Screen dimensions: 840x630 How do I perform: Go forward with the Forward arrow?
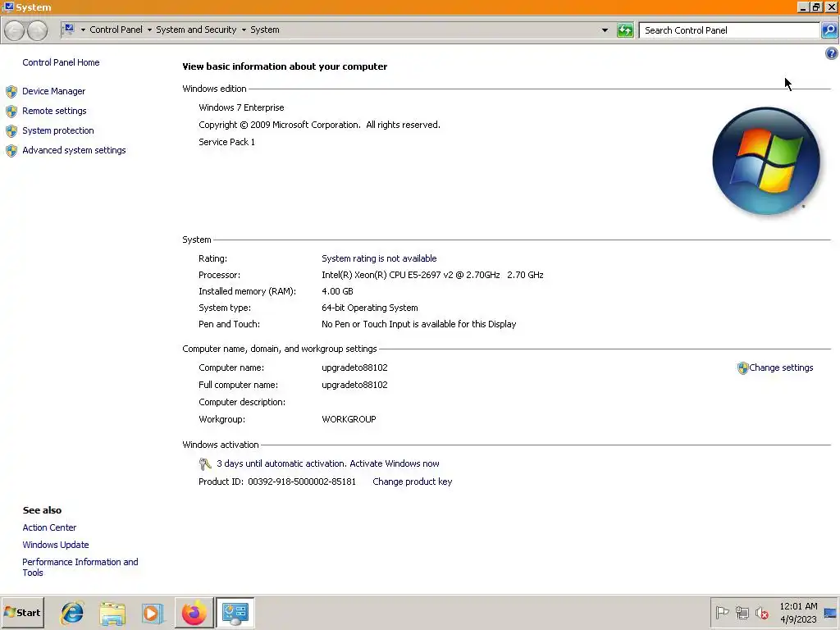click(37, 30)
